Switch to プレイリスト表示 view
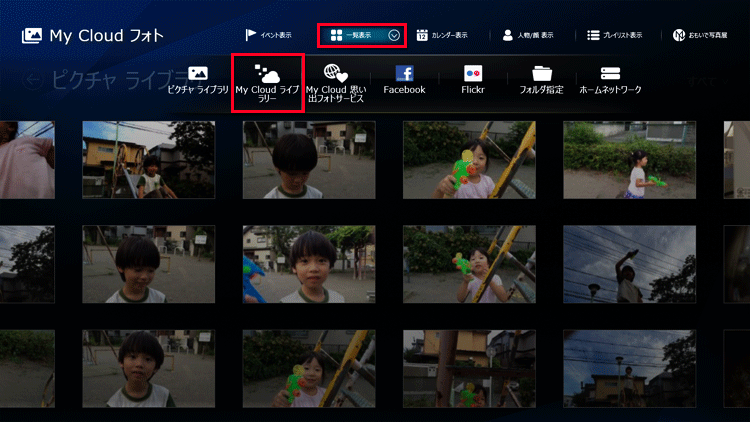Viewport: 750px width, 422px height. pyautogui.click(x=615, y=35)
